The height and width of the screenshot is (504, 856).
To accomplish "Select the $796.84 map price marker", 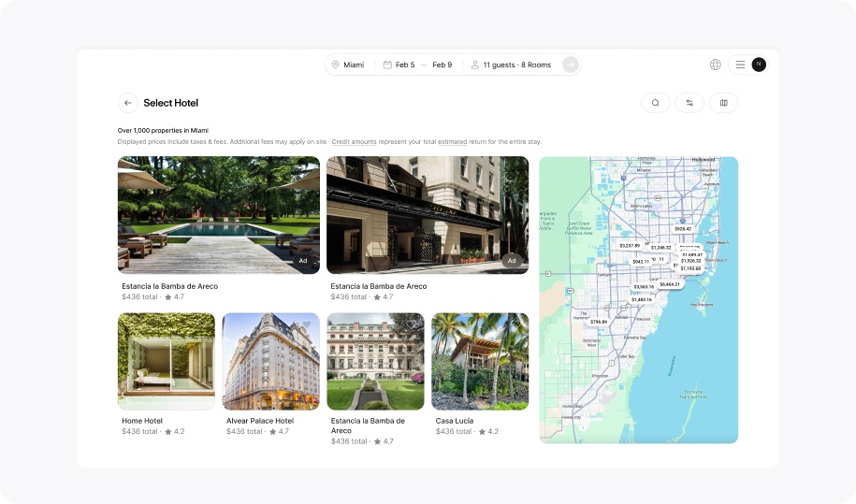I will [599, 322].
